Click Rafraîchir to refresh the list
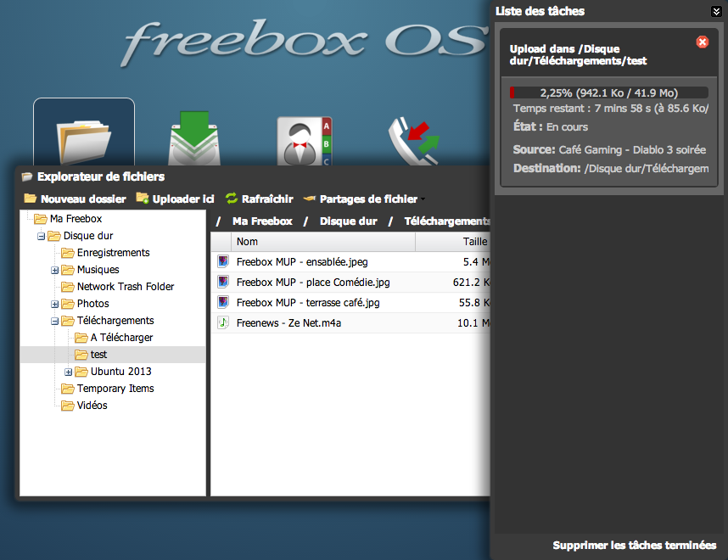 pos(259,199)
